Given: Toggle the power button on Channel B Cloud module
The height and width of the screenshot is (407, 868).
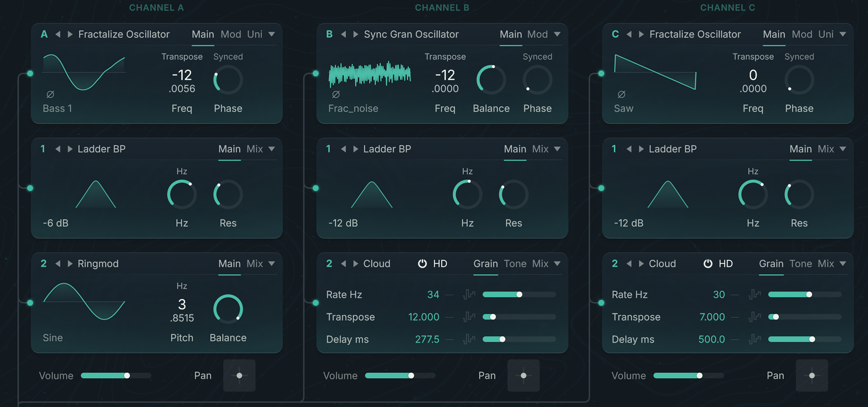Looking at the screenshot, I should pos(423,264).
